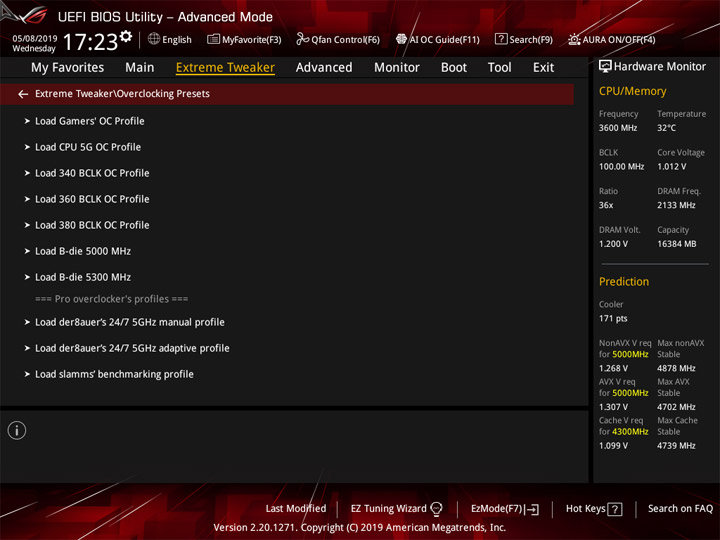Select Load CPU 5G OC Profile text

coord(88,147)
